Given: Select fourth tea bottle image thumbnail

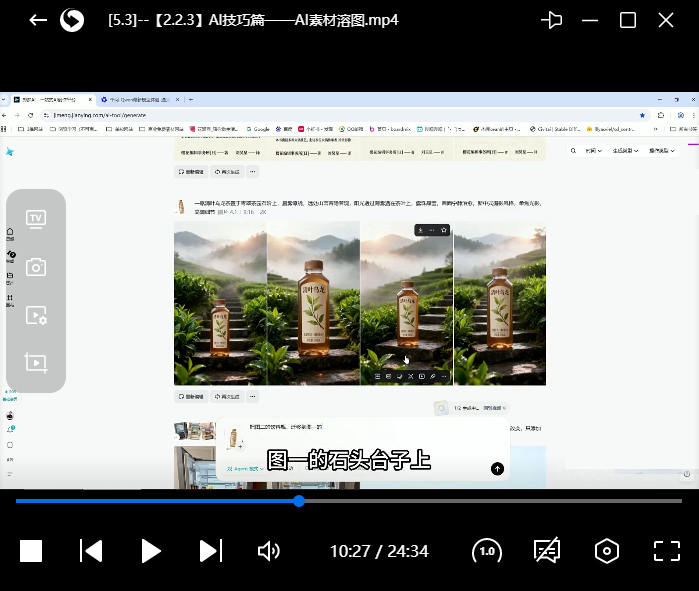Looking at the screenshot, I should pos(500,303).
